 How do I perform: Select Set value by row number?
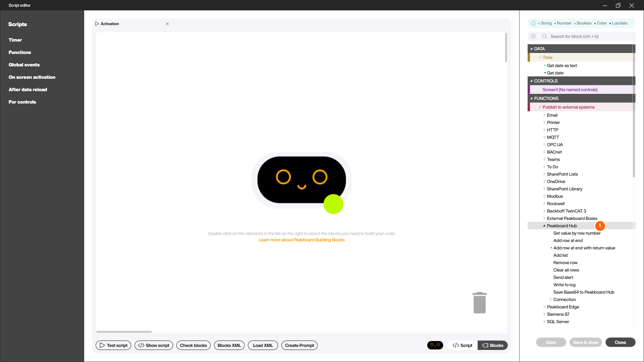[x=577, y=233]
